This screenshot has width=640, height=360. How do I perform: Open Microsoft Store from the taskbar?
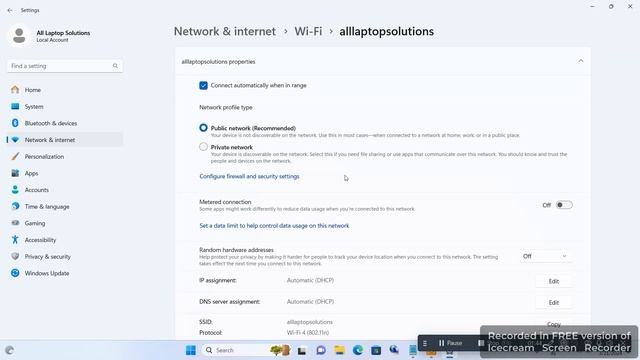tap(376, 350)
